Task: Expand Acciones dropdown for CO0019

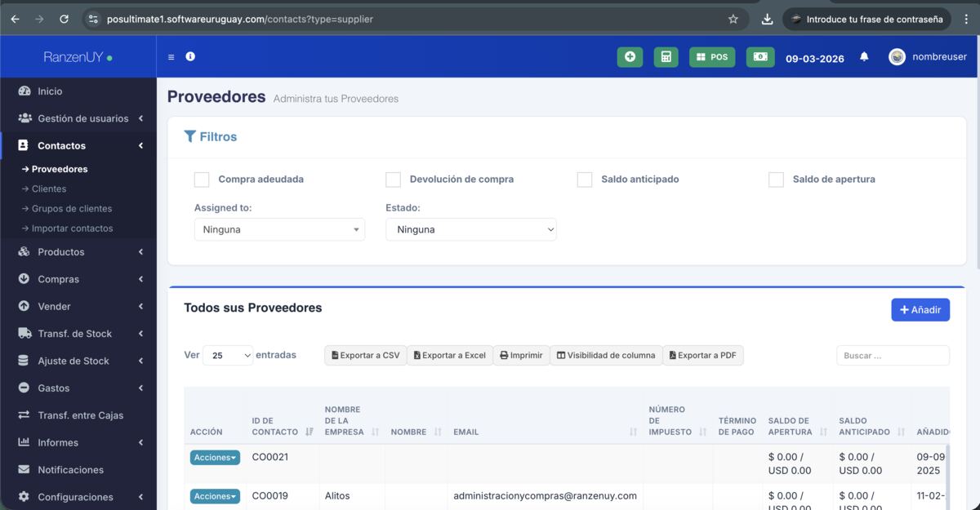Action: [215, 496]
